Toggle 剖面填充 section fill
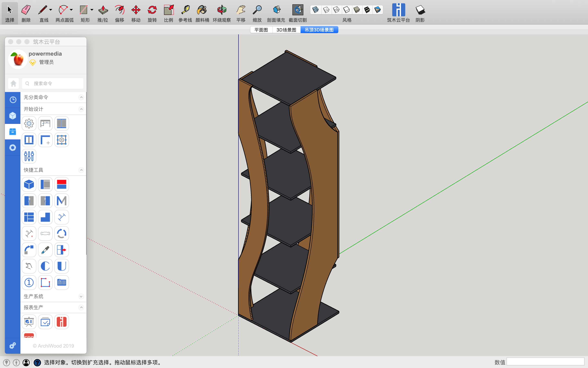This screenshot has height=368, width=588. (276, 13)
